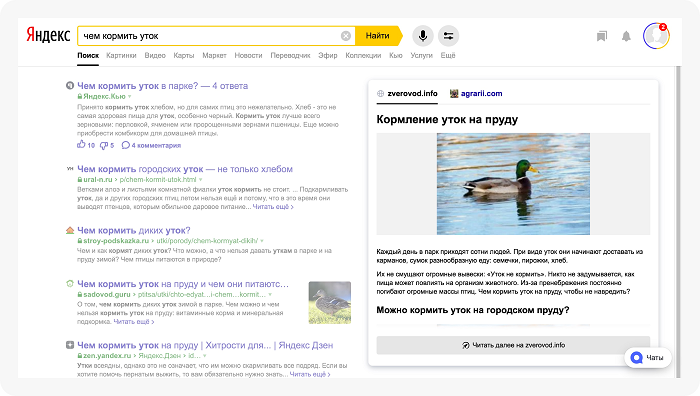
Task: Open the Маркет tab
Action: tap(214, 55)
